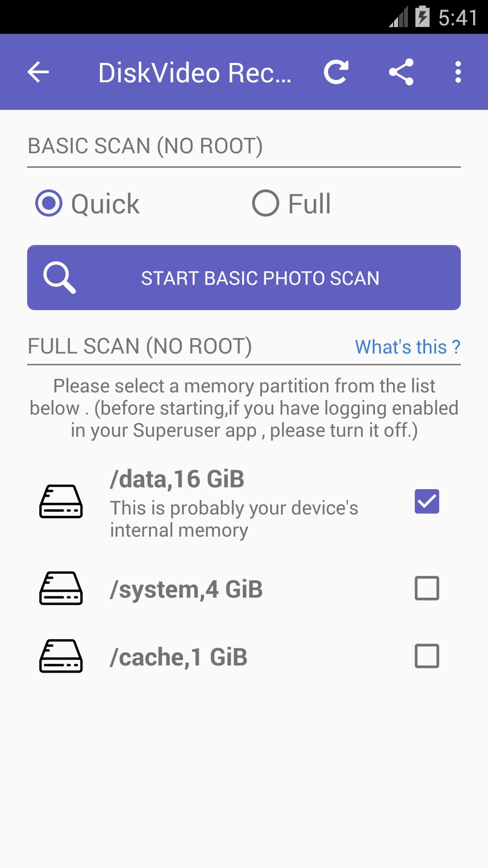Image resolution: width=488 pixels, height=868 pixels.
Task: Tap the /data partition drive icon
Action: pos(61,501)
